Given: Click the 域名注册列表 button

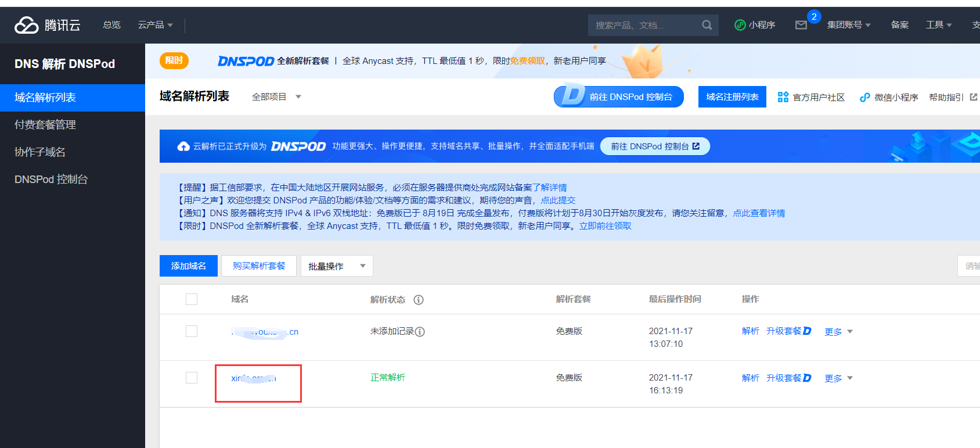Looking at the screenshot, I should point(732,97).
